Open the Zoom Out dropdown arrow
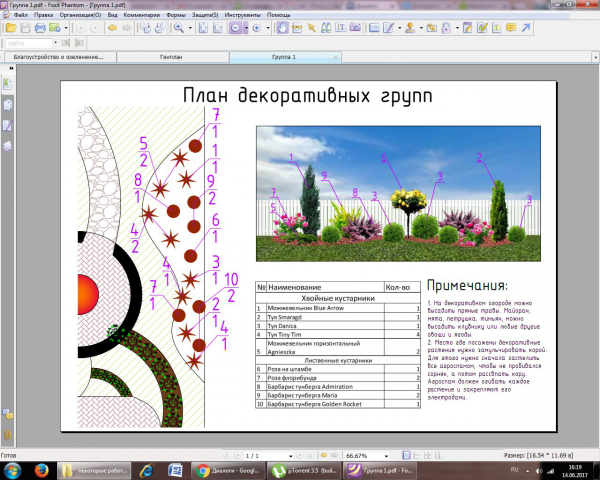Screen dimensions: 600x480 (246, 28)
